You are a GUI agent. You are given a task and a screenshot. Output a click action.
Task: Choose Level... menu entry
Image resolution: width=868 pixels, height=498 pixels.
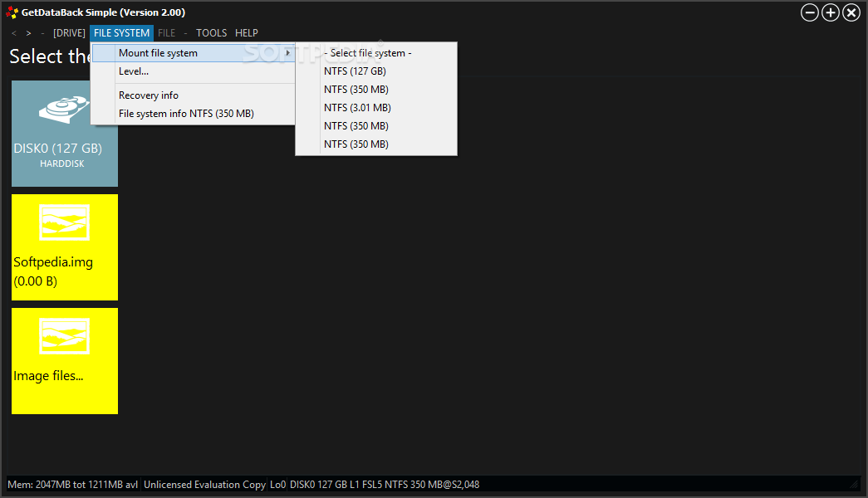click(x=194, y=71)
